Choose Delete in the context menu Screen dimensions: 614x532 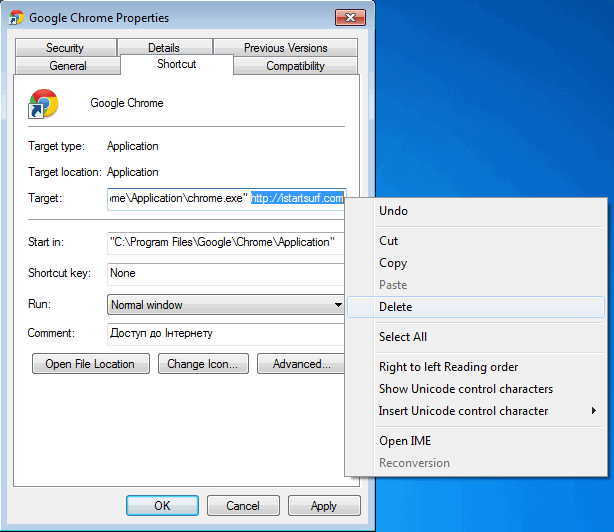tap(476, 307)
